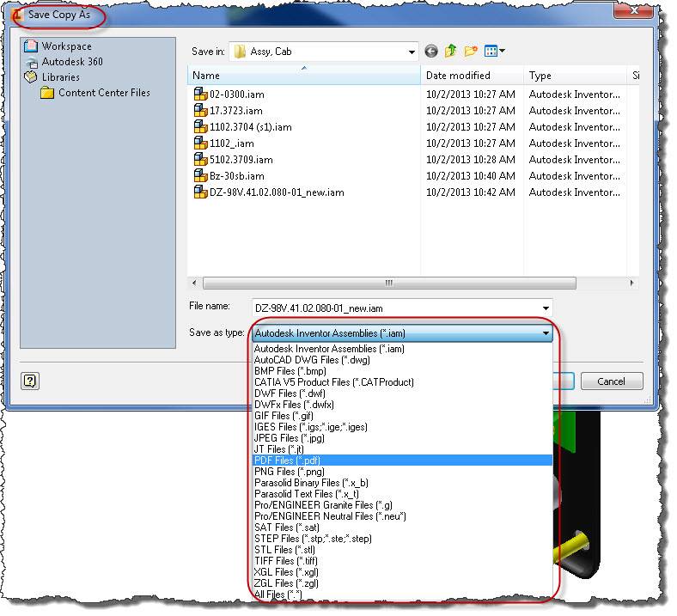This screenshot has width=677, height=616.
Task: Expand the Save in folder dropdown
Action: pyautogui.click(x=411, y=52)
